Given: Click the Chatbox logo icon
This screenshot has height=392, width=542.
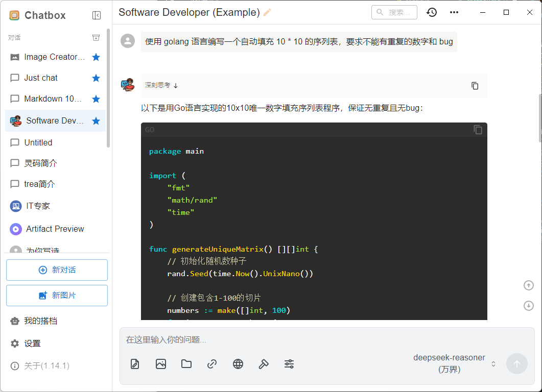Looking at the screenshot, I should (x=14, y=15).
